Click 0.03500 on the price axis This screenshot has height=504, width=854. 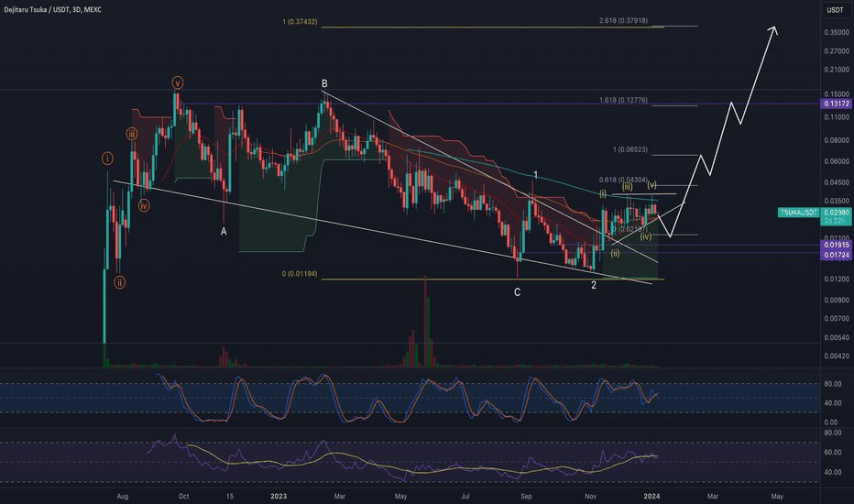[837, 201]
